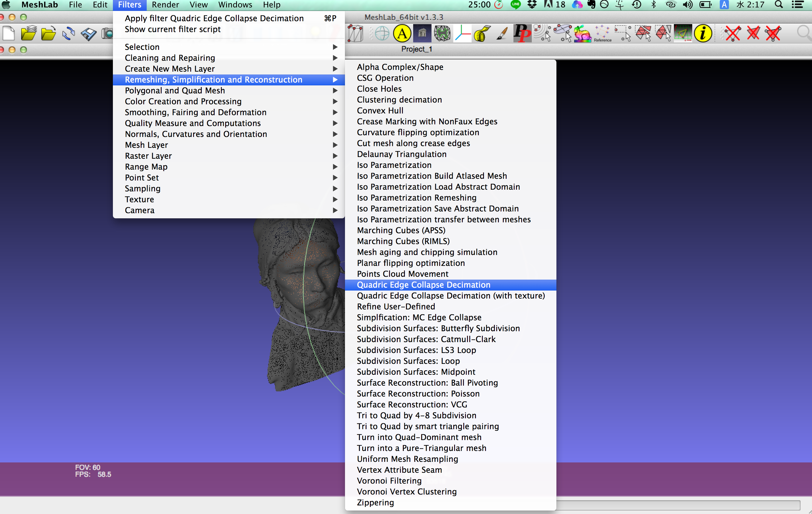Viewport: 812px width, 514px height.
Task: Click the middle red-X delete faces icon
Action: click(753, 34)
